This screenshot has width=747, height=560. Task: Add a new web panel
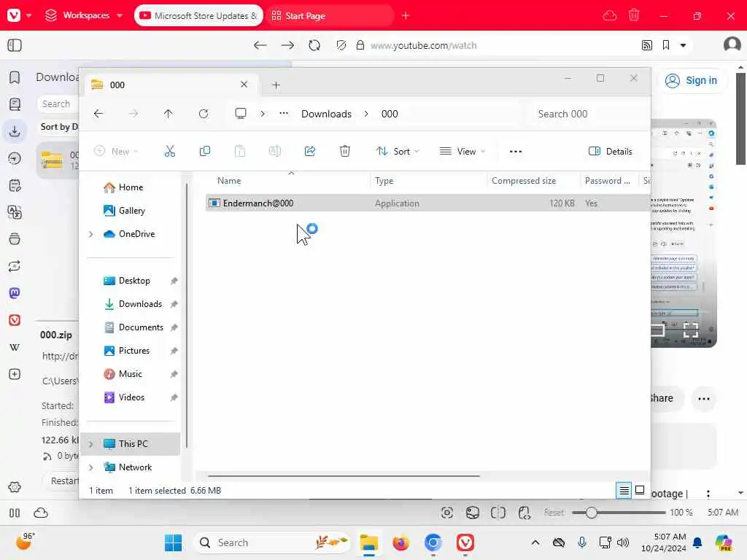click(x=15, y=374)
